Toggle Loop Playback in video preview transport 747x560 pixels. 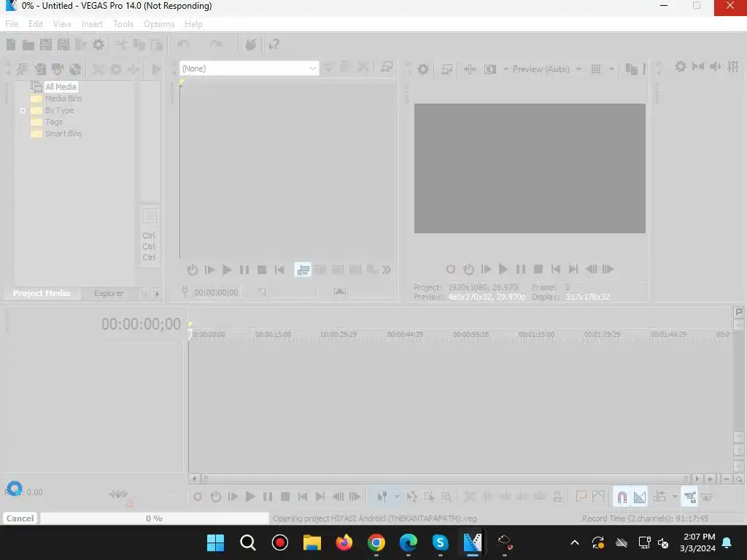coord(468,270)
